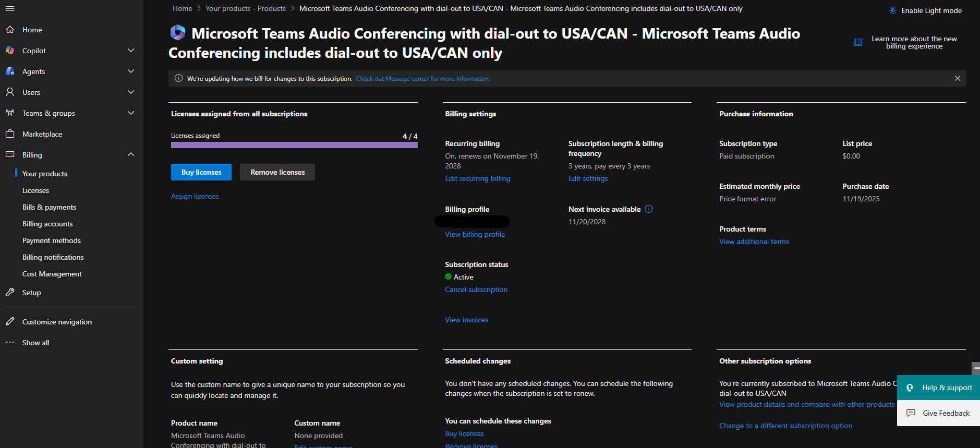This screenshot has width=980, height=448.
Task: Click Buy licenses under scheduled changes
Action: [x=464, y=433]
